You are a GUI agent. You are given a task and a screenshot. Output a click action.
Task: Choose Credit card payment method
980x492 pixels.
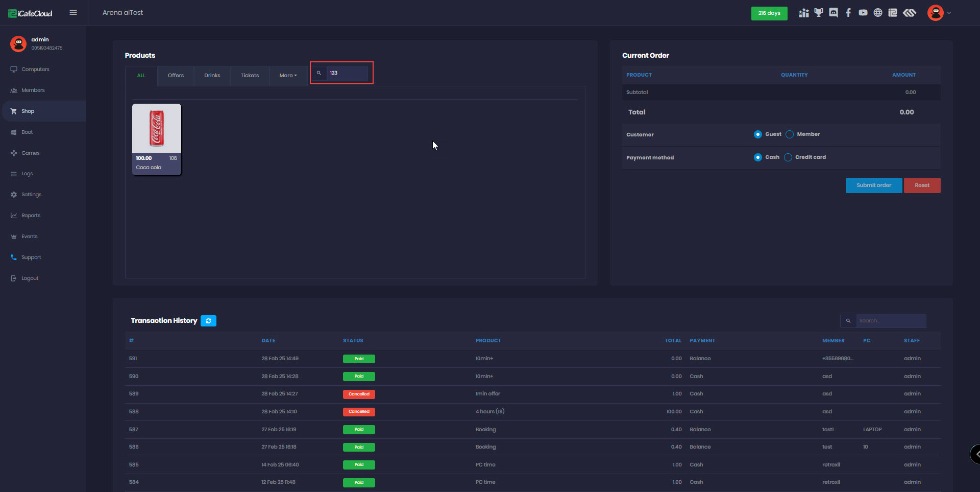pos(788,157)
